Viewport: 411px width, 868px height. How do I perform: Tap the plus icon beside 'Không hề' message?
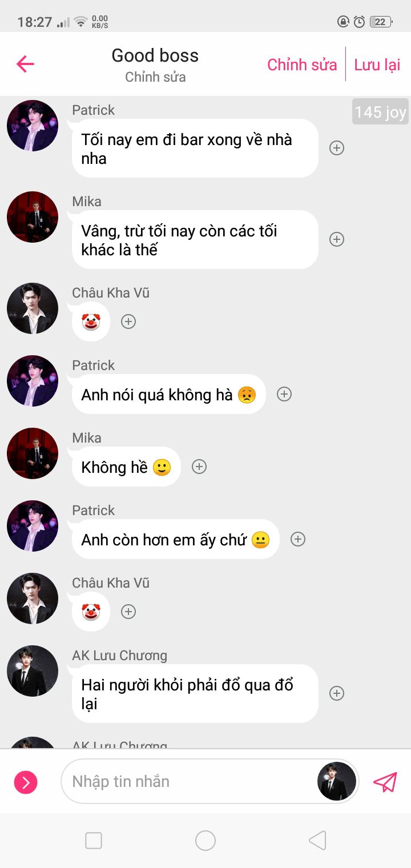(x=199, y=467)
